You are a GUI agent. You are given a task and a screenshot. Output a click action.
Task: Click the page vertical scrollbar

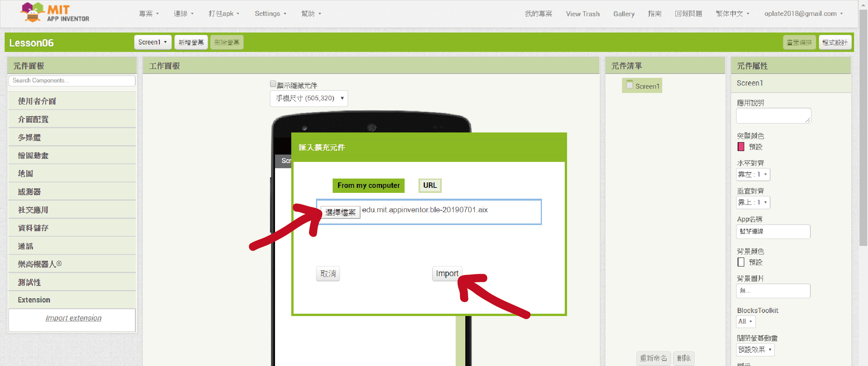863,128
